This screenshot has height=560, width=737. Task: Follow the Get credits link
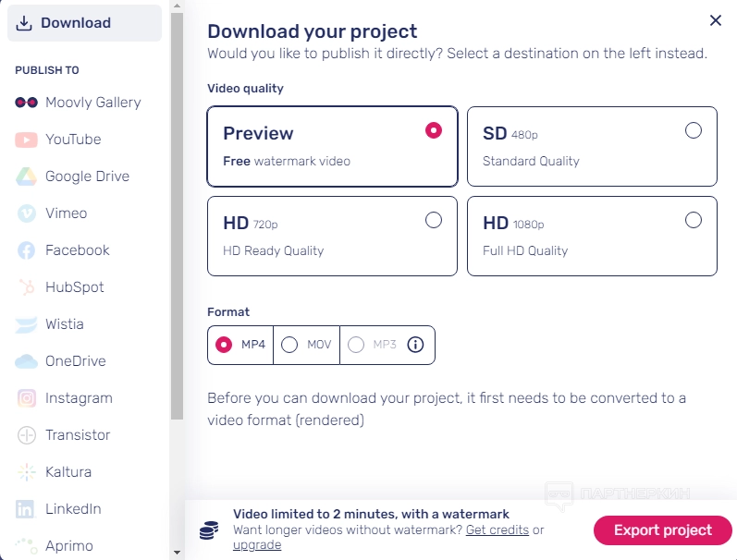(497, 530)
